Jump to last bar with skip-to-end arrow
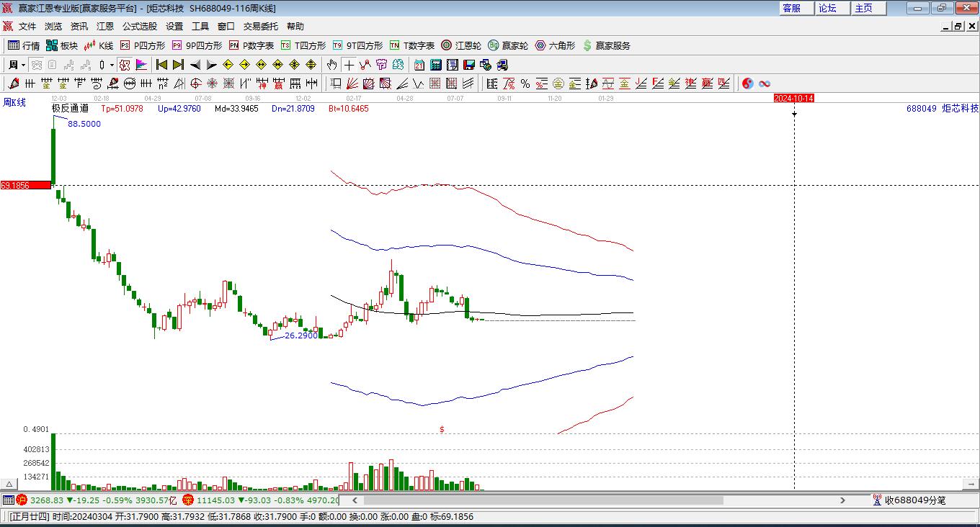Viewport: 980px width, 527px height. [x=178, y=65]
